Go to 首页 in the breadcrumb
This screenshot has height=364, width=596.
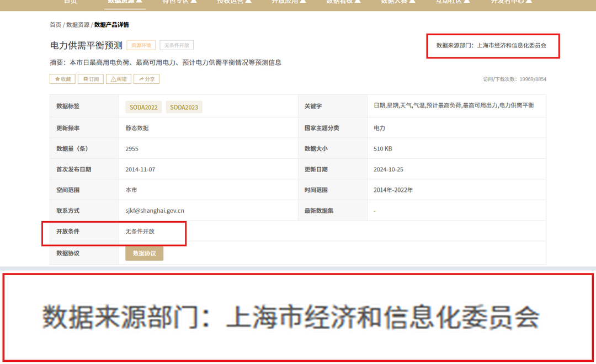coord(56,25)
